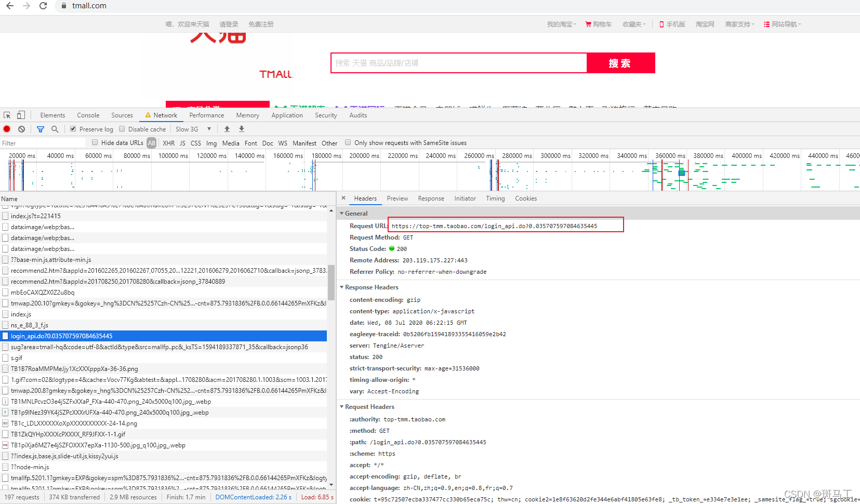This screenshot has height=504, width=860.
Task: Open the Preview tab of request
Action: 398,198
